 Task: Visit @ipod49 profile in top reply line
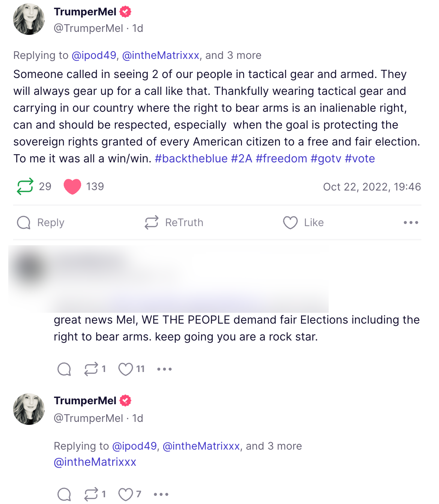pyautogui.click(x=94, y=55)
